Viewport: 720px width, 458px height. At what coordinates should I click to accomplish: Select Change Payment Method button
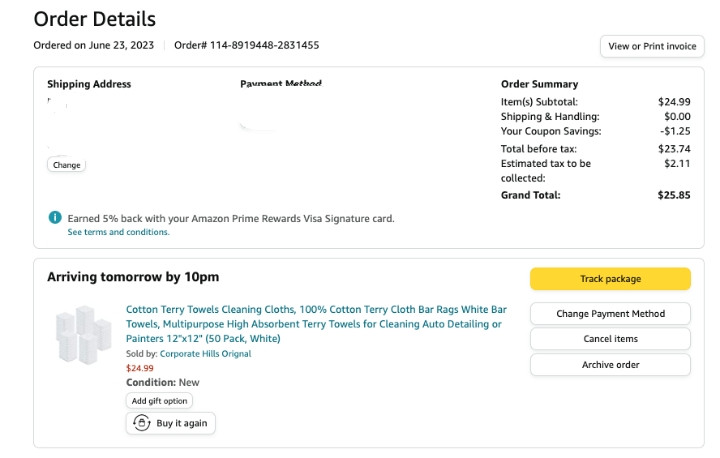point(610,314)
